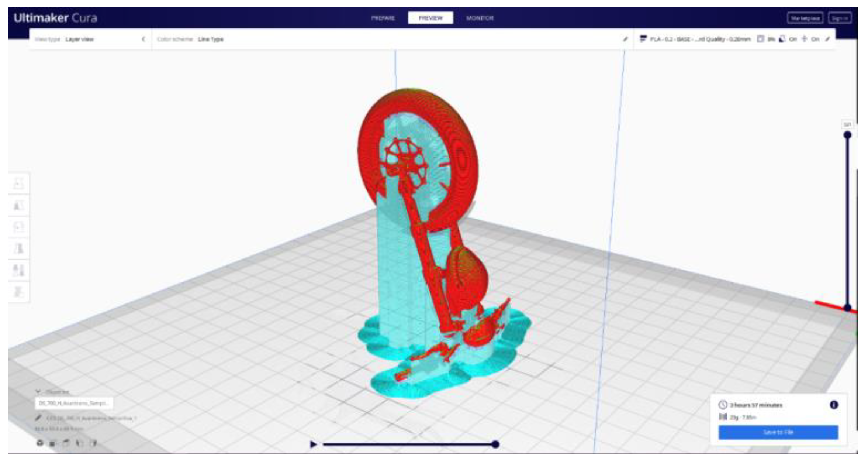Click the pencil icon beside Color scheme

click(x=625, y=39)
